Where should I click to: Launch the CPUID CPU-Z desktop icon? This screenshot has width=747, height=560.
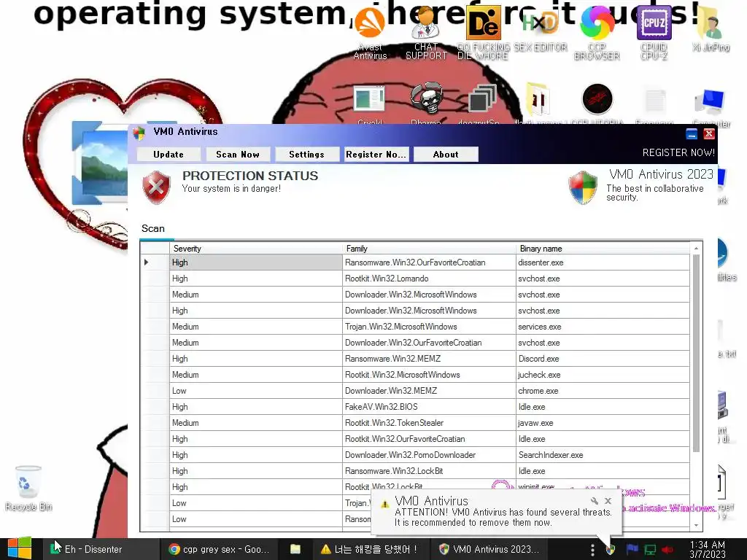tap(654, 34)
